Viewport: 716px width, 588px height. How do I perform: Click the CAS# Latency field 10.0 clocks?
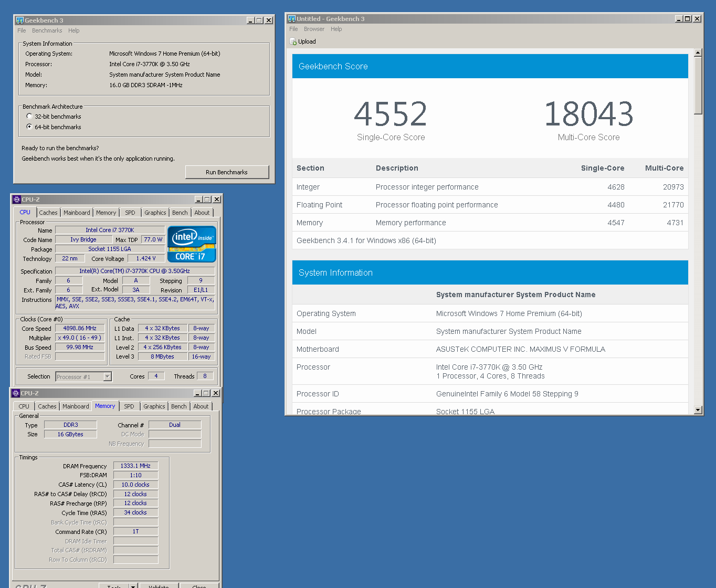(135, 485)
